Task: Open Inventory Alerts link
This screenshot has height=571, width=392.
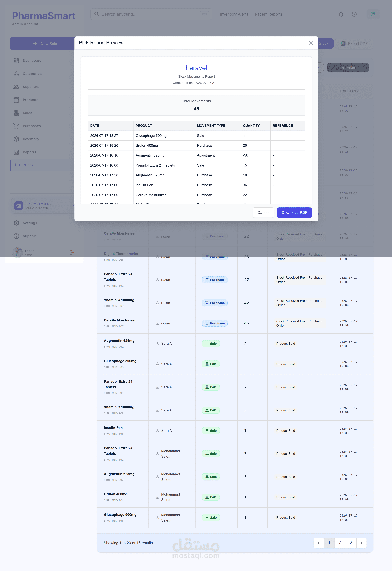Action: tap(234, 14)
